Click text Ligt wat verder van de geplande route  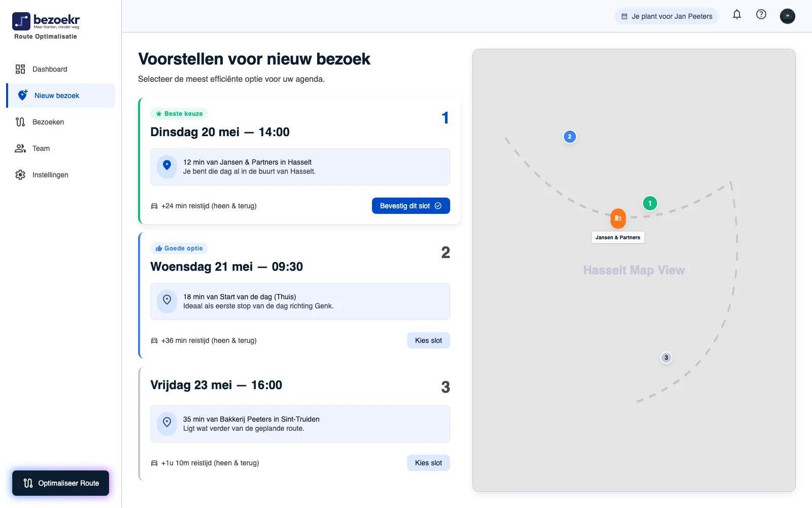pos(244,428)
